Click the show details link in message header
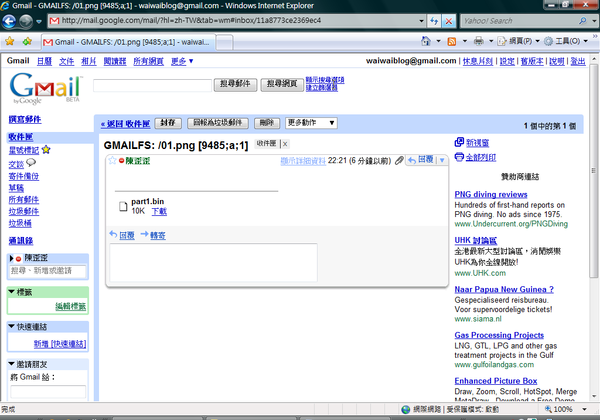Screen dimensions: 600x420 (x=303, y=161)
